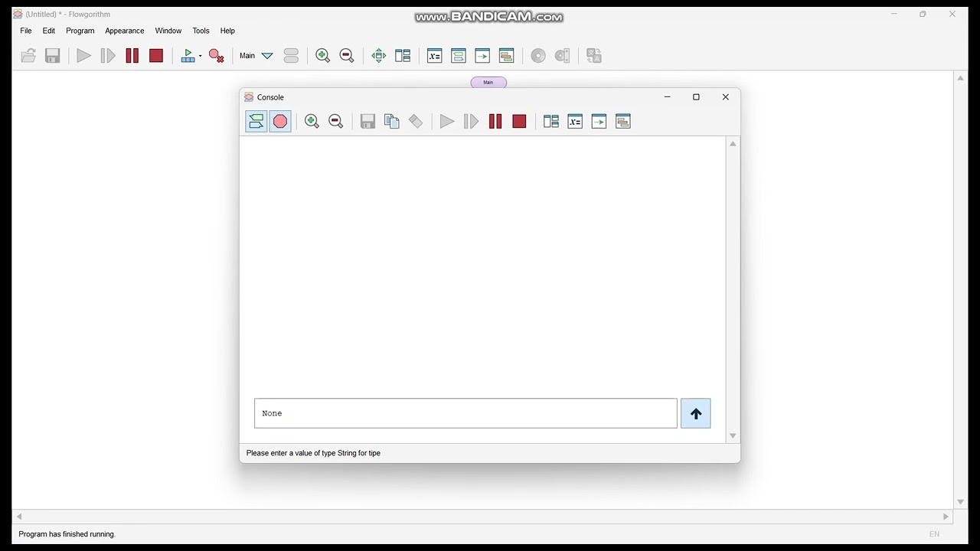
Task: Click the Step icon in main toolbar
Action: pyautogui.click(x=108, y=55)
